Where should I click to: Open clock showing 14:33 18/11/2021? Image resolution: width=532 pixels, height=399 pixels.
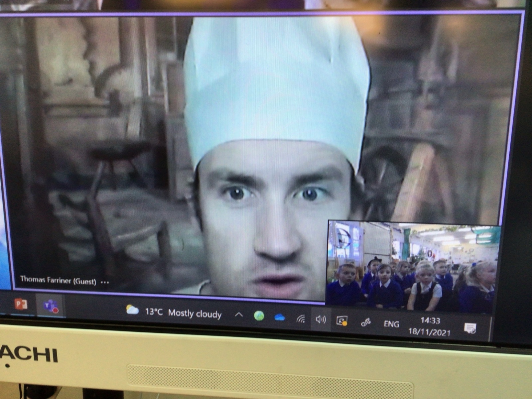click(430, 326)
